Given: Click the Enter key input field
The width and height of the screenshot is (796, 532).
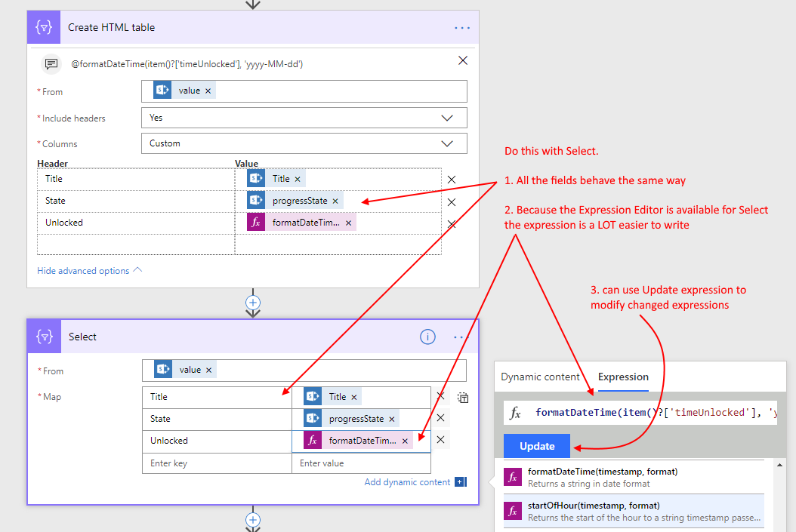Looking at the screenshot, I should (x=216, y=463).
